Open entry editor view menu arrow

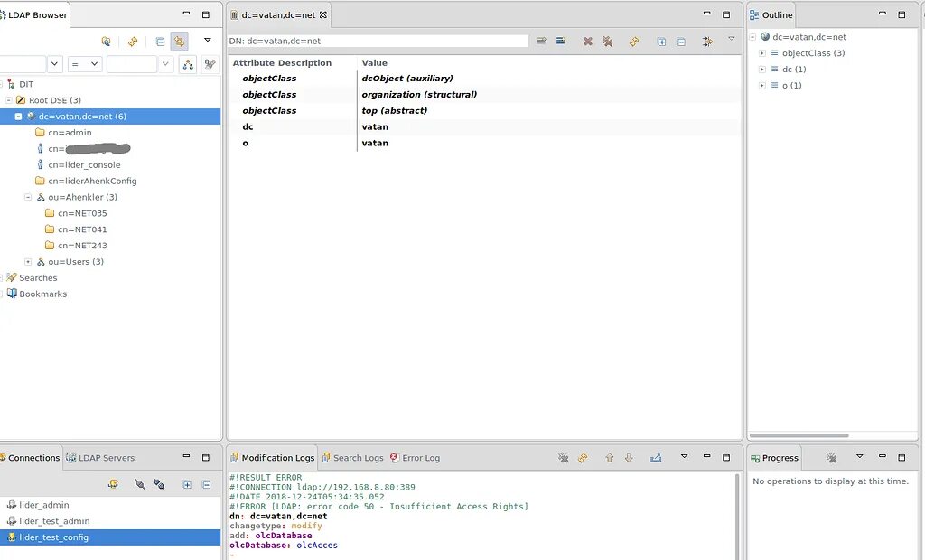point(731,39)
